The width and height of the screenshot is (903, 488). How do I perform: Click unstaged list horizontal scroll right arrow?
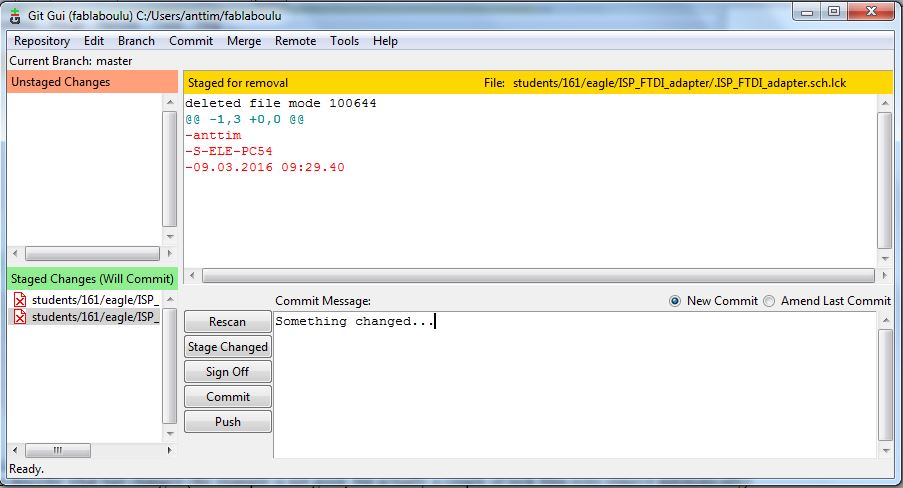170,254
